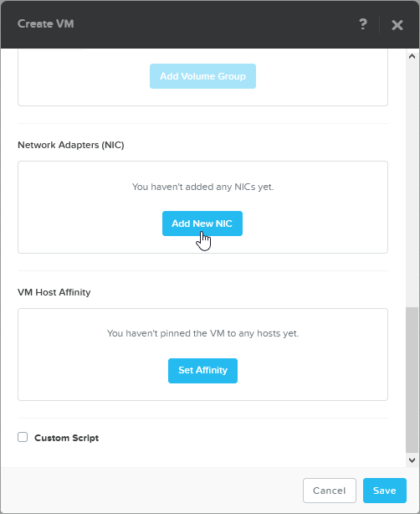
Task: Click the empty area below Add Volume Group
Action: coord(202,97)
